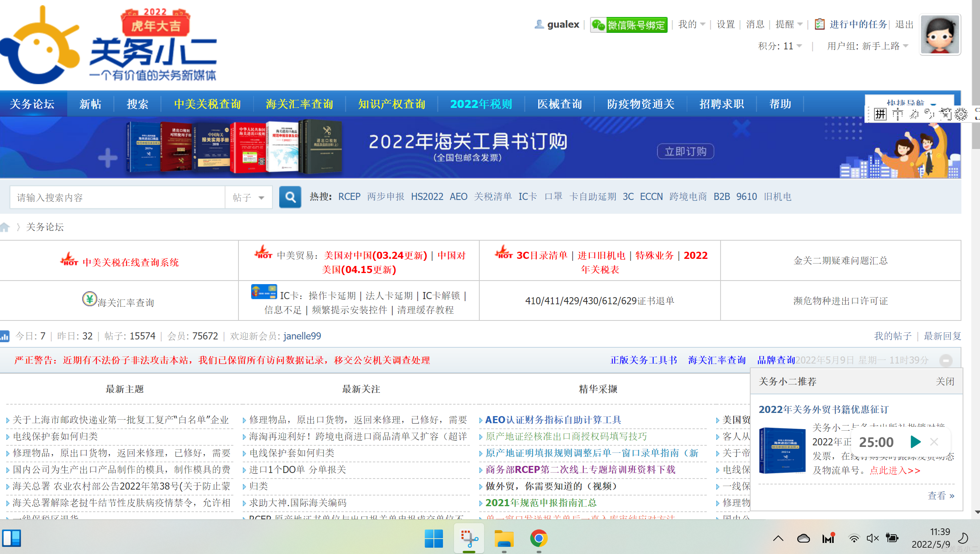980x554 pixels.
Task: Open thread 电线保护套如何归类 under 最新主题
Action: point(55,436)
